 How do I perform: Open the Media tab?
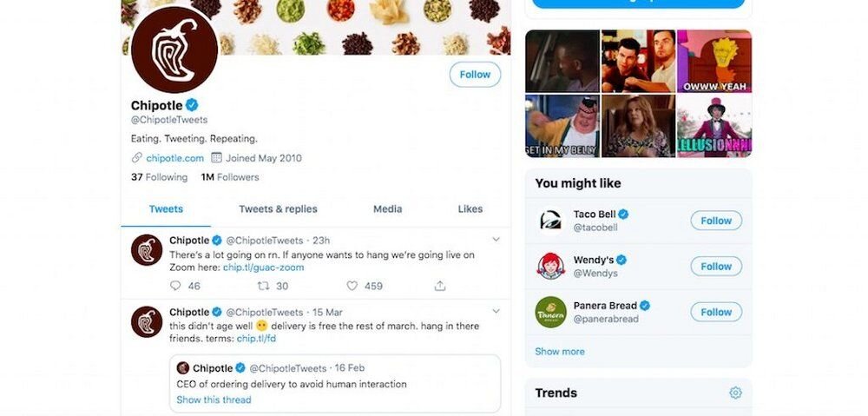tap(387, 209)
